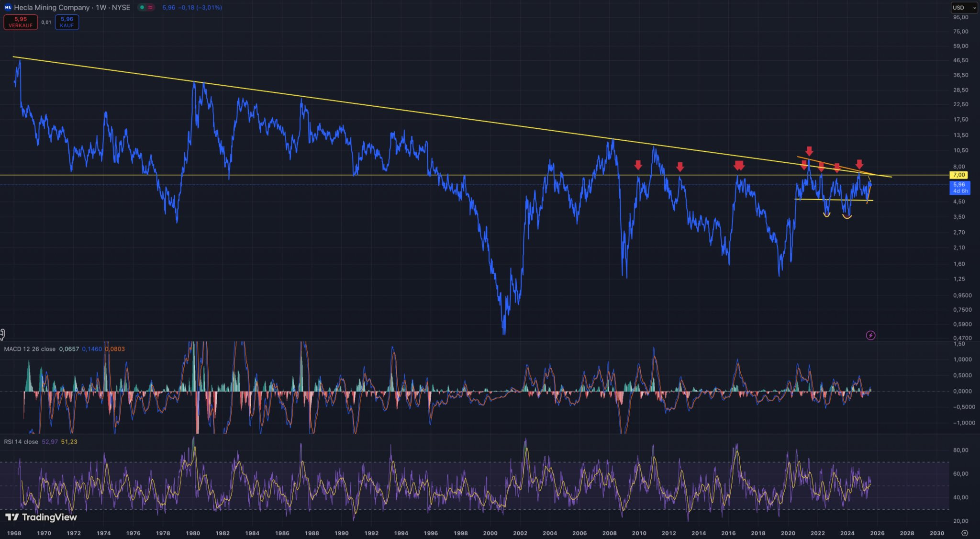980x539 pixels.
Task: Click the blue KAUF 5,96 buy button
Action: (67, 22)
